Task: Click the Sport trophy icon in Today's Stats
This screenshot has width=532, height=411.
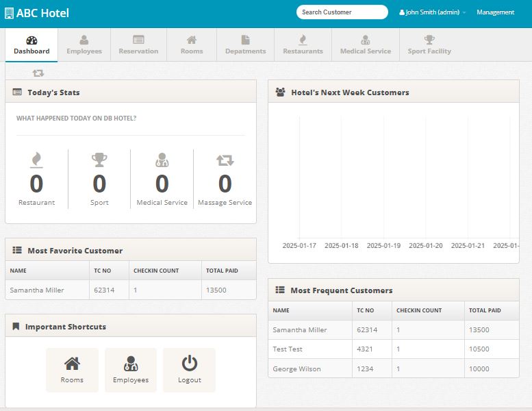Action: click(99, 160)
